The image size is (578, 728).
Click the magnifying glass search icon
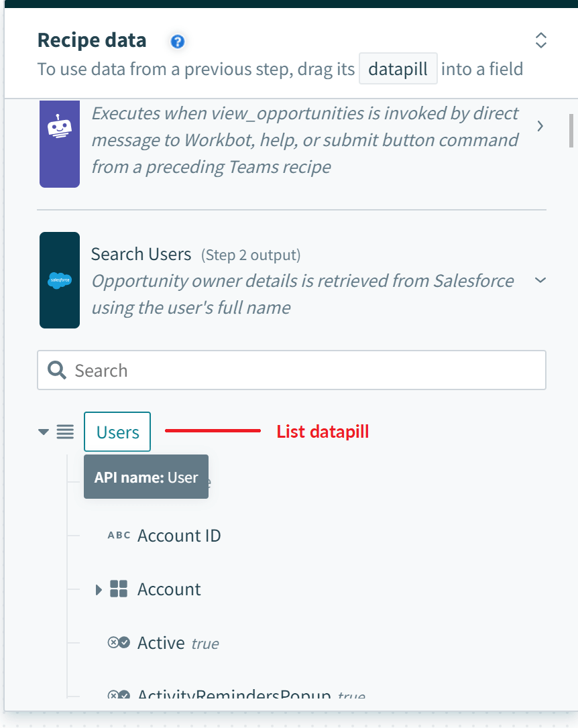pos(57,370)
